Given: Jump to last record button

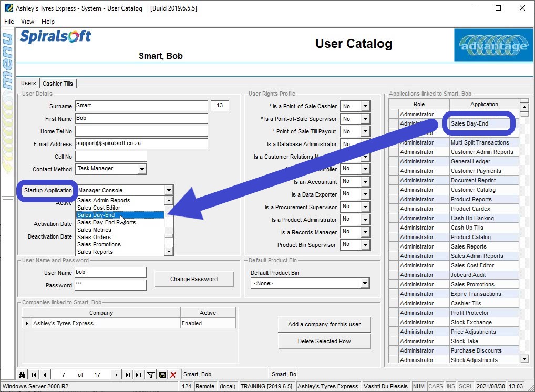Looking at the screenshot, I should (x=128, y=375).
